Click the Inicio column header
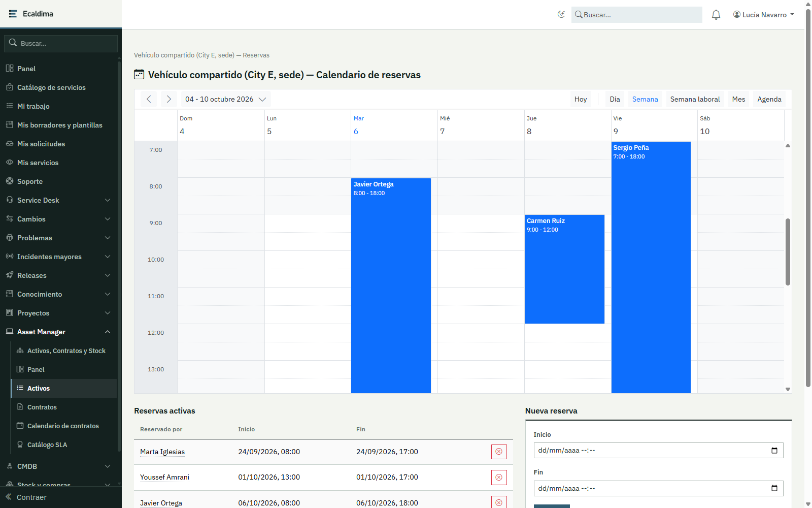 pyautogui.click(x=246, y=429)
